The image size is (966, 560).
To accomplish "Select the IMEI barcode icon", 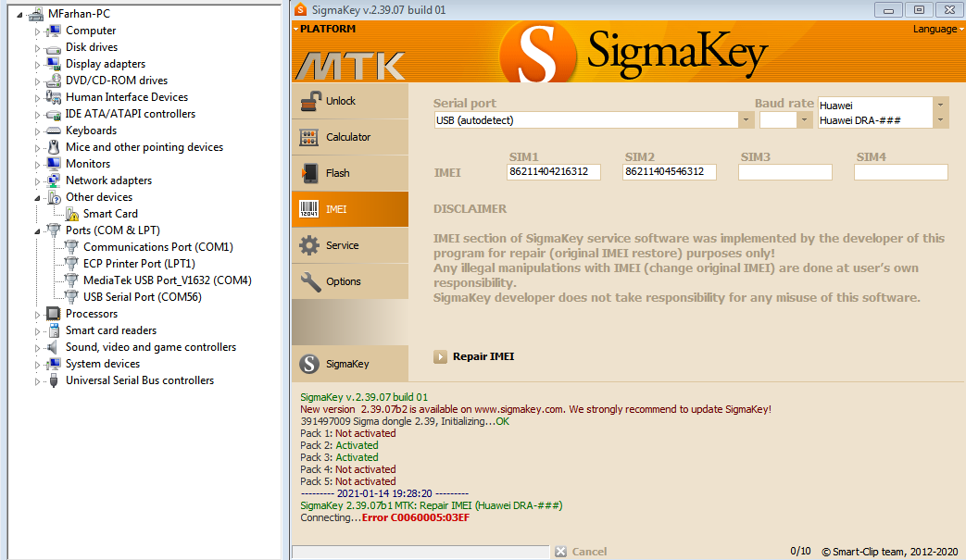I will [309, 209].
